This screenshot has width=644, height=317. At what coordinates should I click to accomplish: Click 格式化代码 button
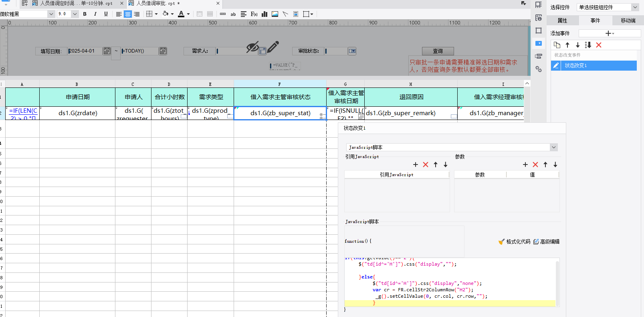(x=514, y=242)
